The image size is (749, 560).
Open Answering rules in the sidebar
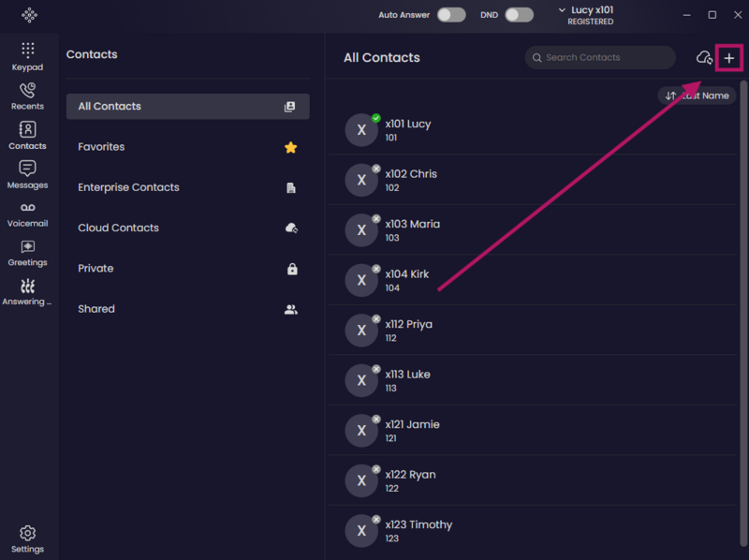click(28, 292)
